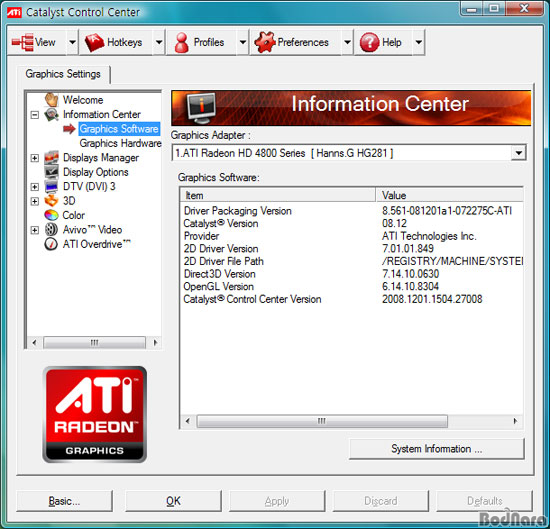The width and height of the screenshot is (550, 529).
Task: Select the 2D Driver File Path row
Action: pos(351,261)
